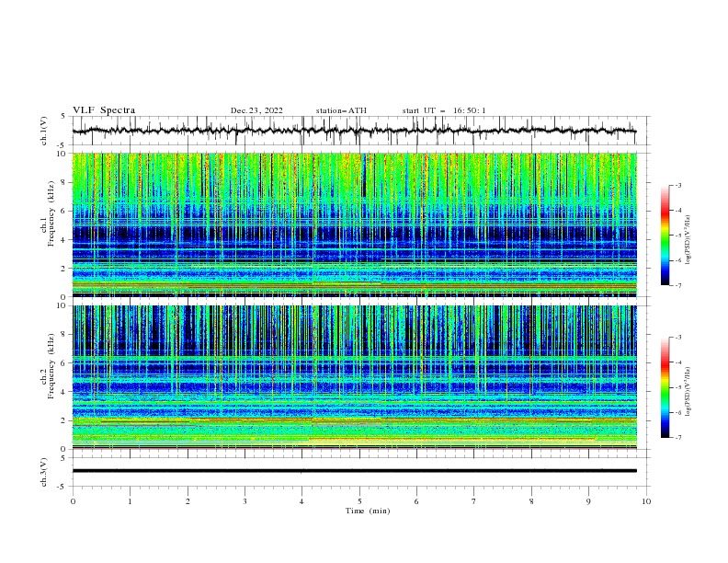Image resolution: width=728 pixels, height=563 pixels.
Task: Click time axis tick label "1"
Action: click(130, 501)
